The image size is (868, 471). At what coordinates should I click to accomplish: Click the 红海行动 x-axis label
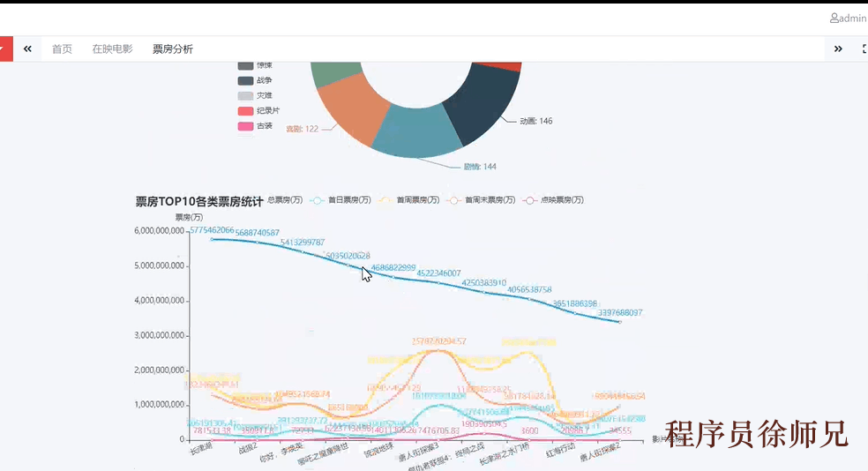pos(560,450)
